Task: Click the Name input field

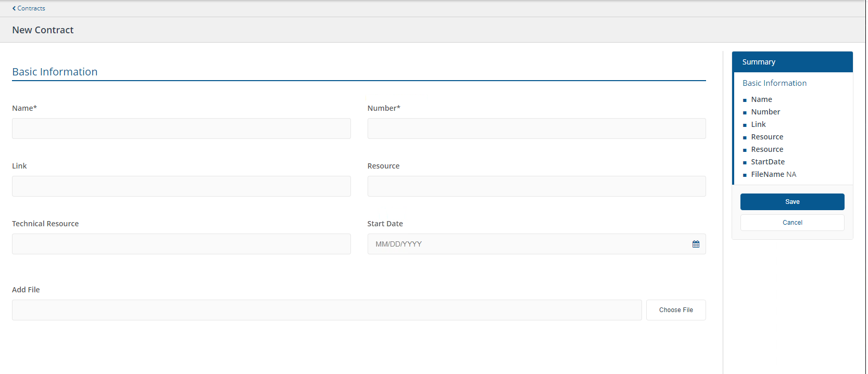Action: tap(181, 128)
